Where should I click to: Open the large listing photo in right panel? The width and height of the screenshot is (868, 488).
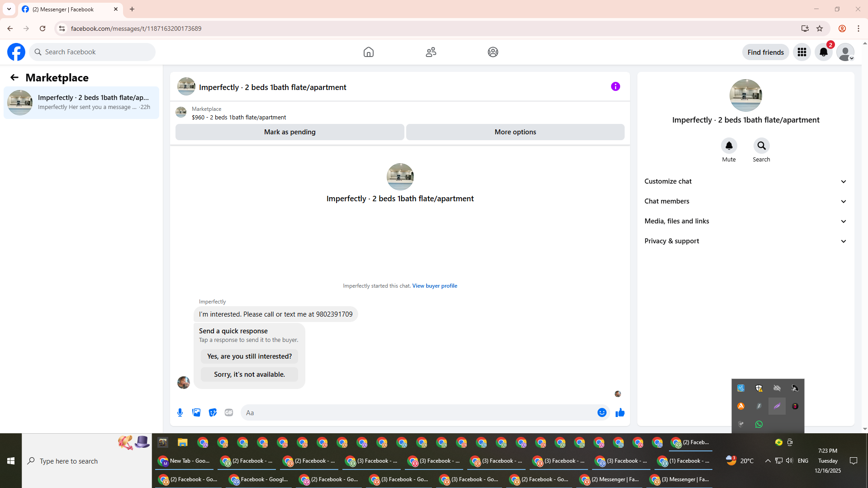(746, 95)
